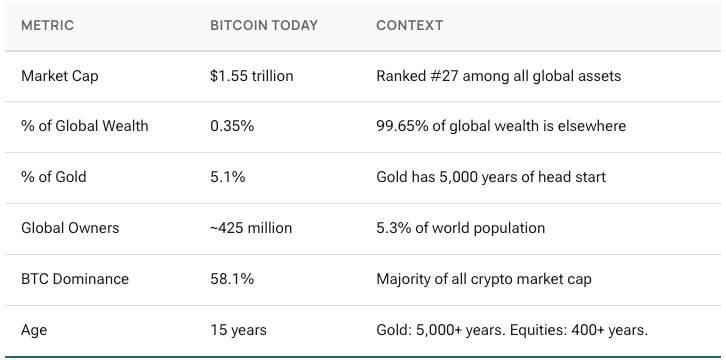
Task: Select the Age row label
Action: tap(34, 330)
